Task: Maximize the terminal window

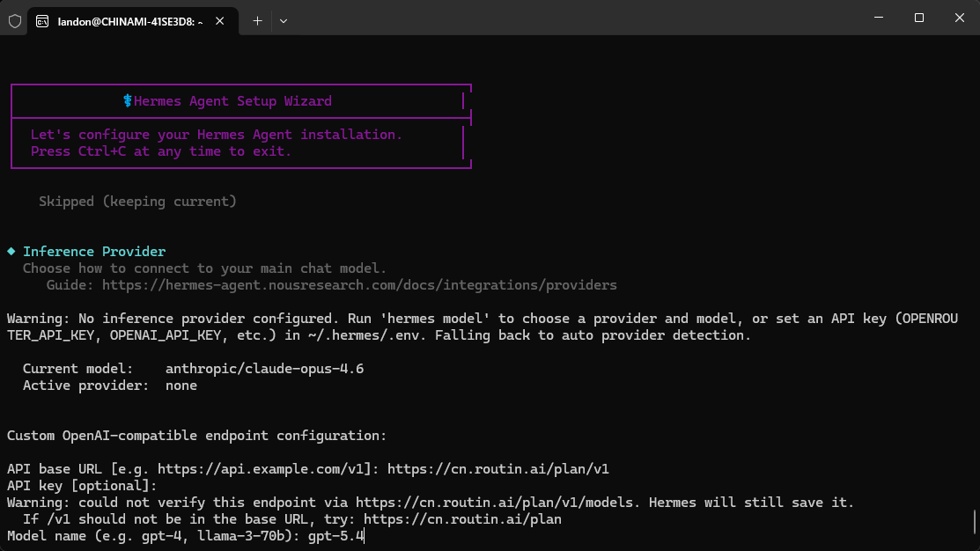Action: [918, 18]
